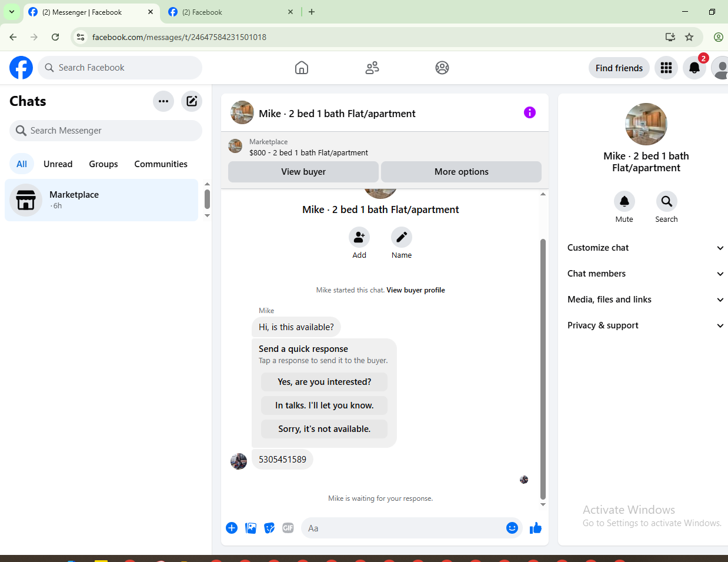Viewport: 728px width, 562px height.
Task: Click the Search Facebook field
Action: (x=120, y=68)
